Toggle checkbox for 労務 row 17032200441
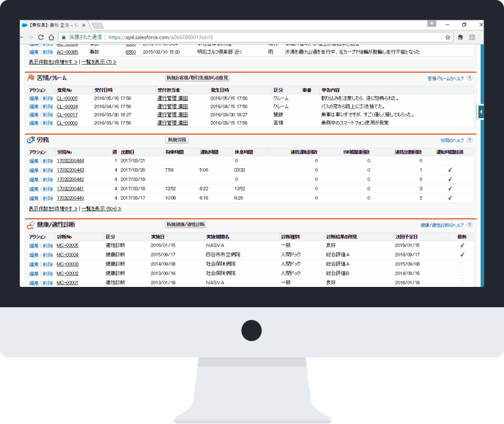 tap(449, 189)
